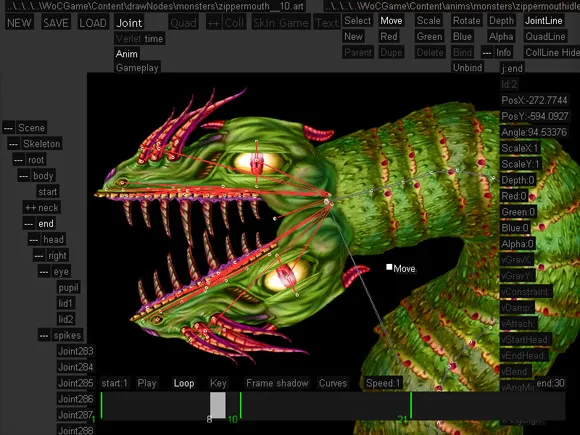Activate the Move tool in toolbar
Viewport: 580px width, 435px height.
pos(391,21)
